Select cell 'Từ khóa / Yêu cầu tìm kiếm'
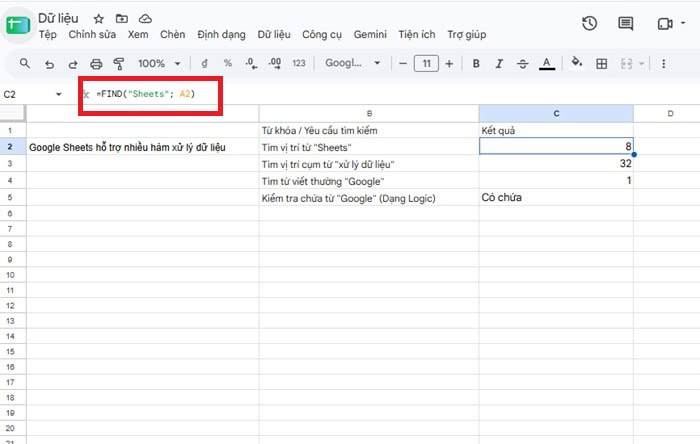700x444 pixels. click(369, 130)
